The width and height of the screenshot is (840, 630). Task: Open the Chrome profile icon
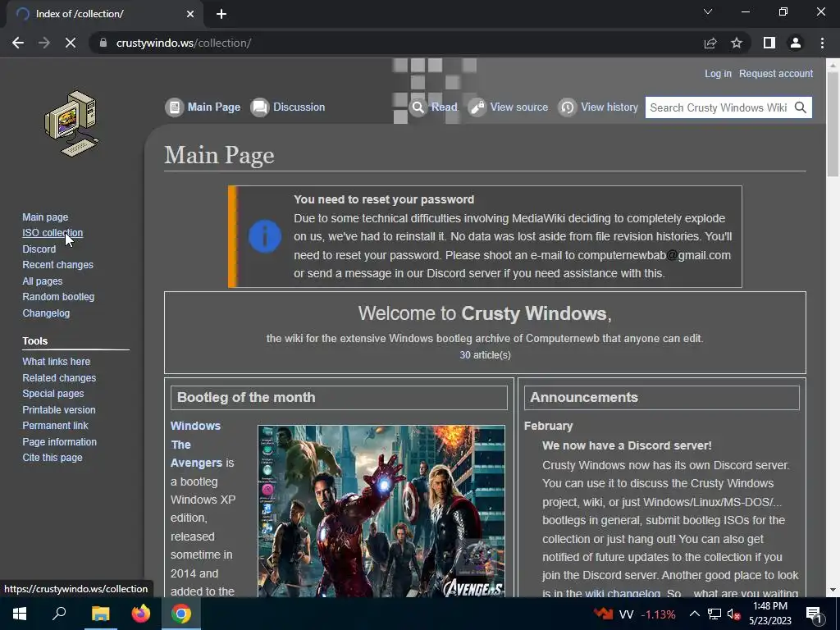(x=796, y=43)
